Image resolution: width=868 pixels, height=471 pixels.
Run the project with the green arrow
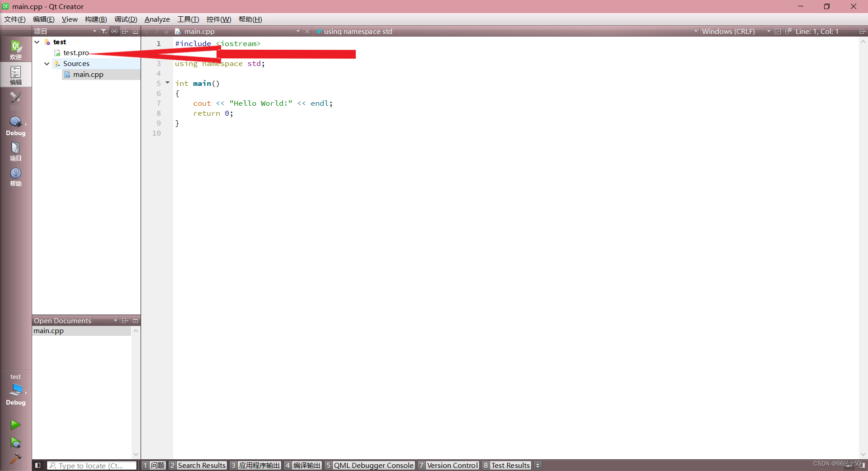point(16,424)
